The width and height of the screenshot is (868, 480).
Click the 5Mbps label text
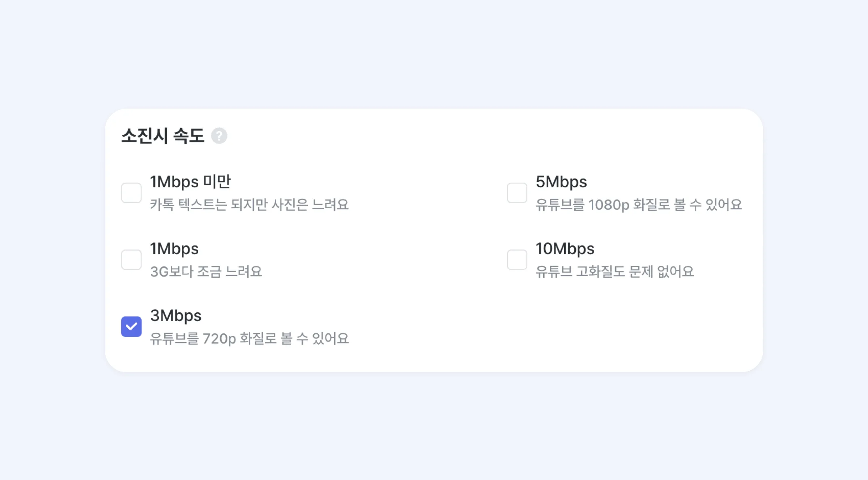(x=561, y=181)
